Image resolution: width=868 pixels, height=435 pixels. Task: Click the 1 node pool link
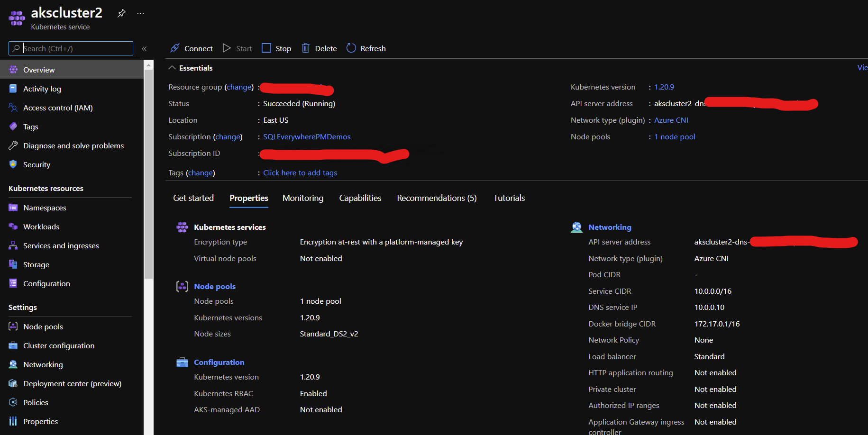[674, 136]
